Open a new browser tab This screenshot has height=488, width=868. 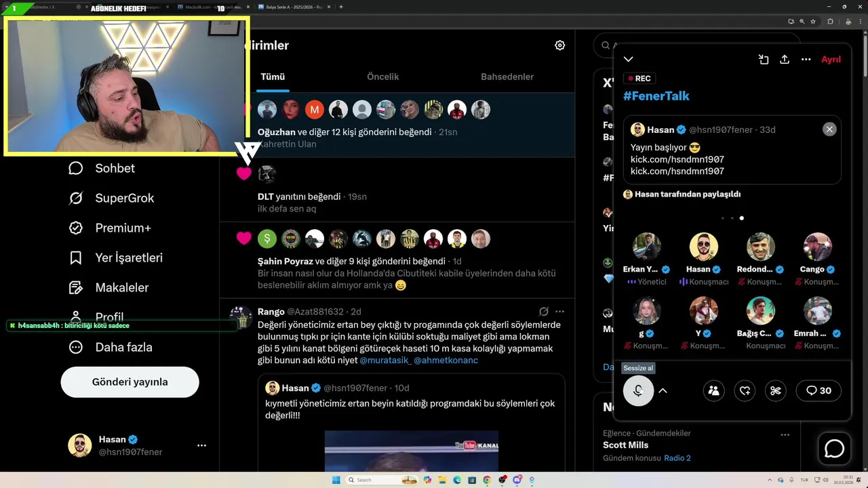[340, 7]
